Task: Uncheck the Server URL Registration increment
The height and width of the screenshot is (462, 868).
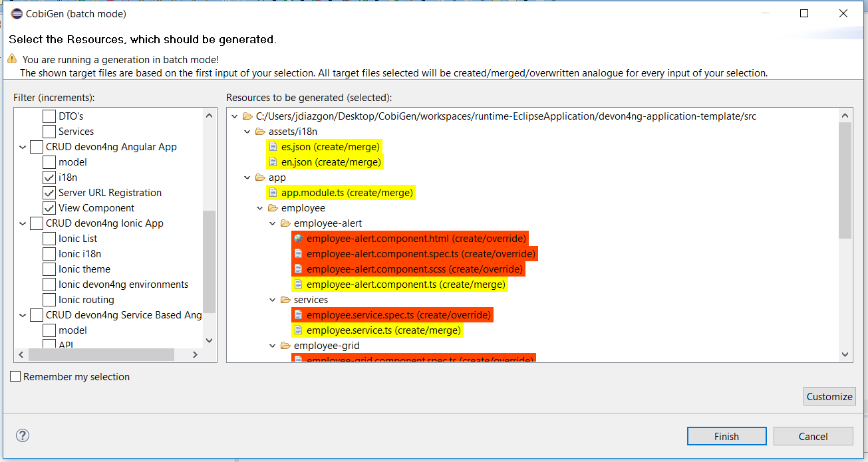Action: point(49,192)
